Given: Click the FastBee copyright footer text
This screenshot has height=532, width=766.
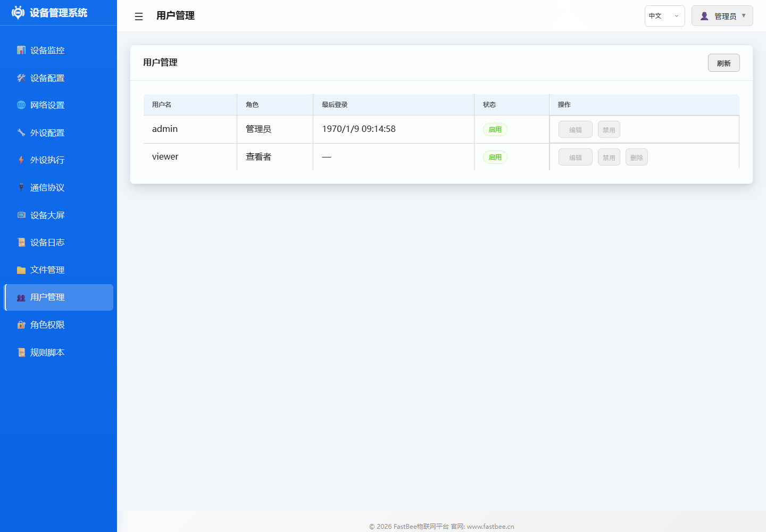Looking at the screenshot, I should [x=442, y=526].
